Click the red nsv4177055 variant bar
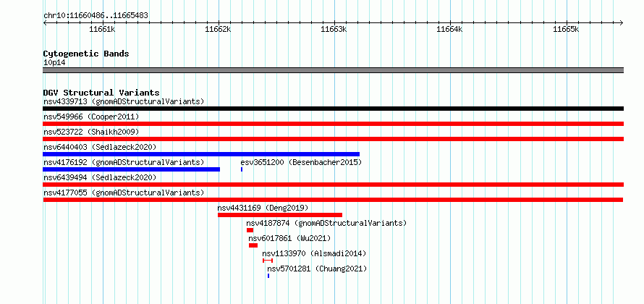 [333, 200]
